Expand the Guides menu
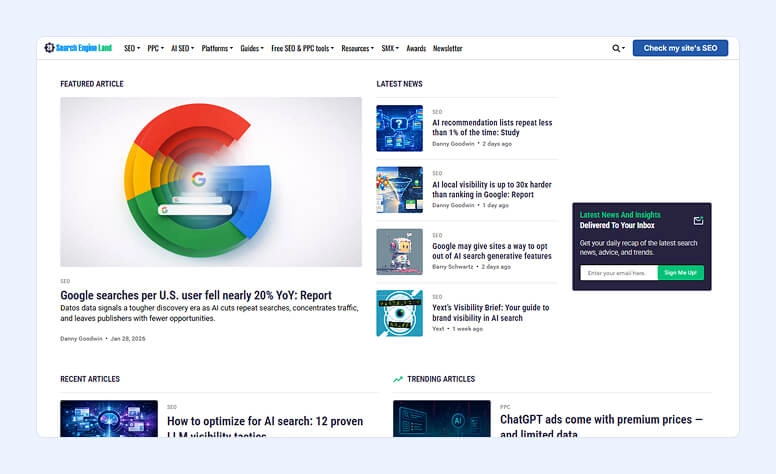 click(252, 48)
